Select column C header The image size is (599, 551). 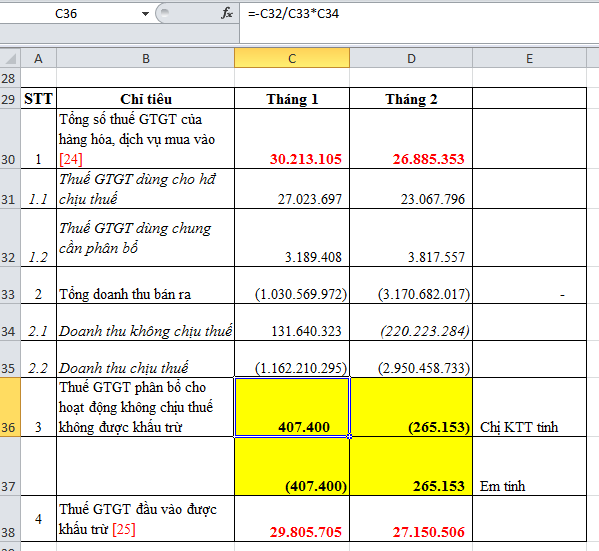[292, 58]
